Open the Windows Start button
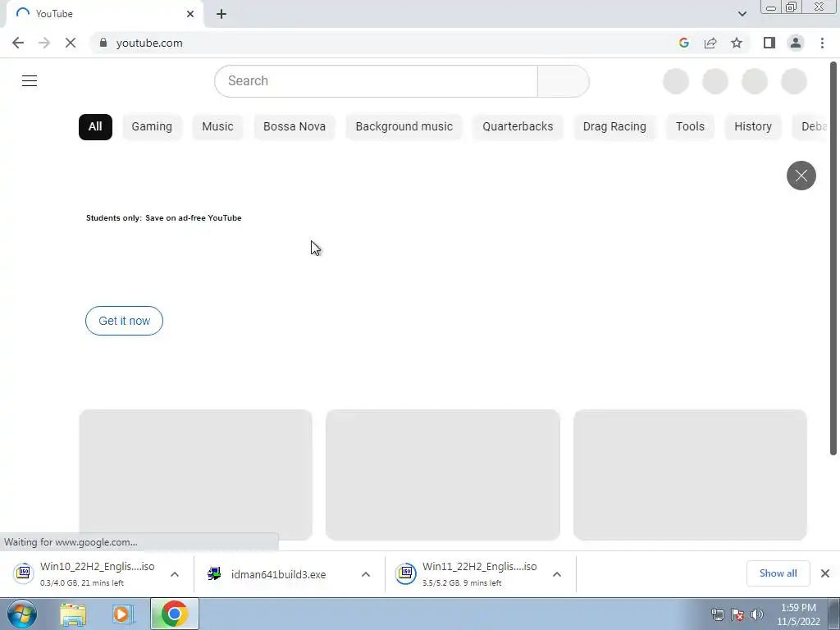 pyautogui.click(x=22, y=614)
